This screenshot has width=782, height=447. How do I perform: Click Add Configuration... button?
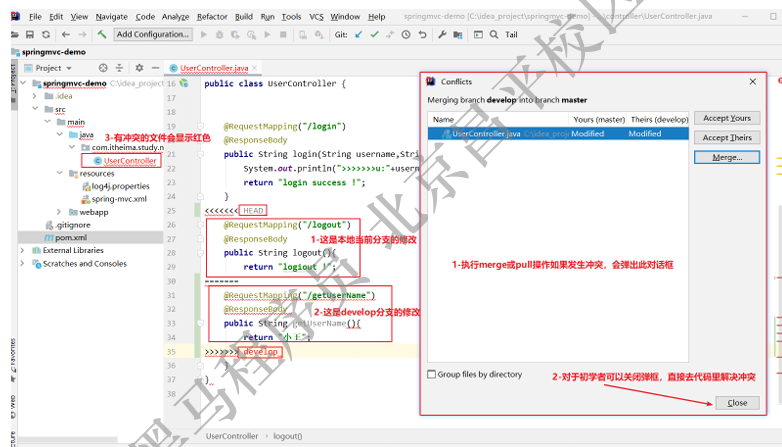(x=153, y=34)
